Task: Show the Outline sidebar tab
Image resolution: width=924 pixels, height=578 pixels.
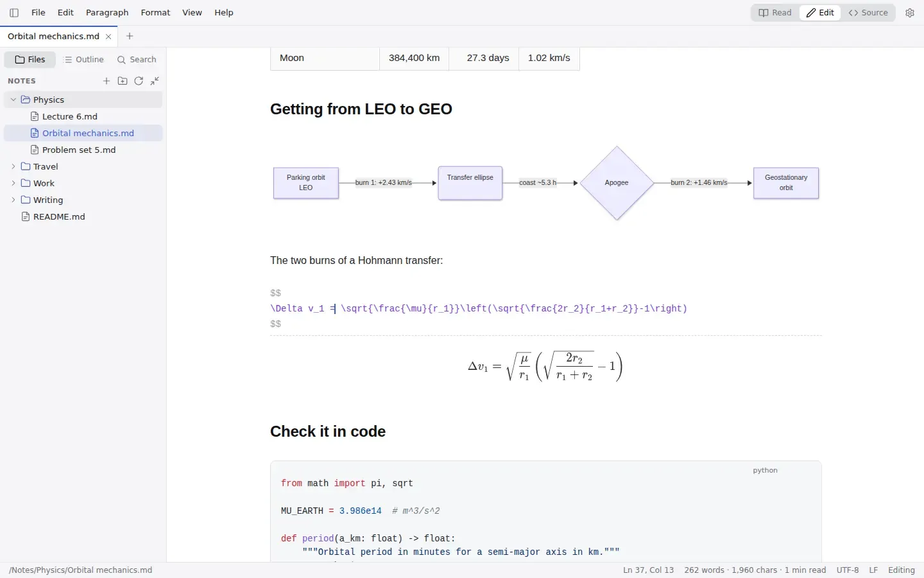Action: [83, 60]
